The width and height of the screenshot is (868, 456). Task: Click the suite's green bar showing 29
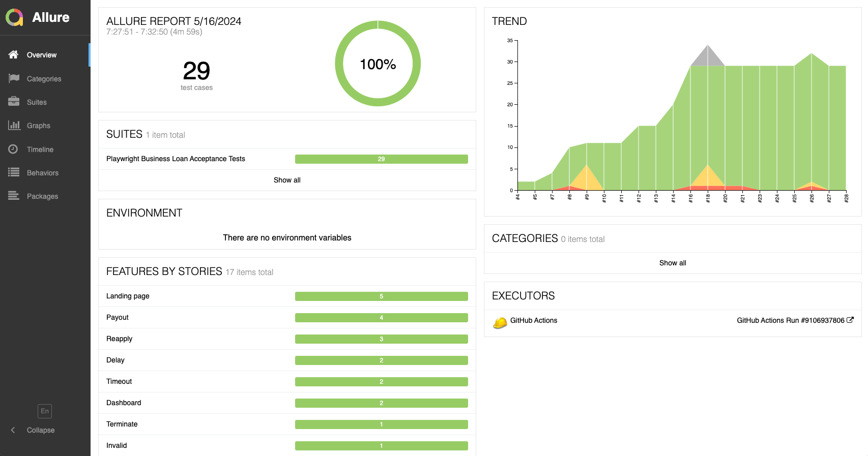click(x=382, y=159)
